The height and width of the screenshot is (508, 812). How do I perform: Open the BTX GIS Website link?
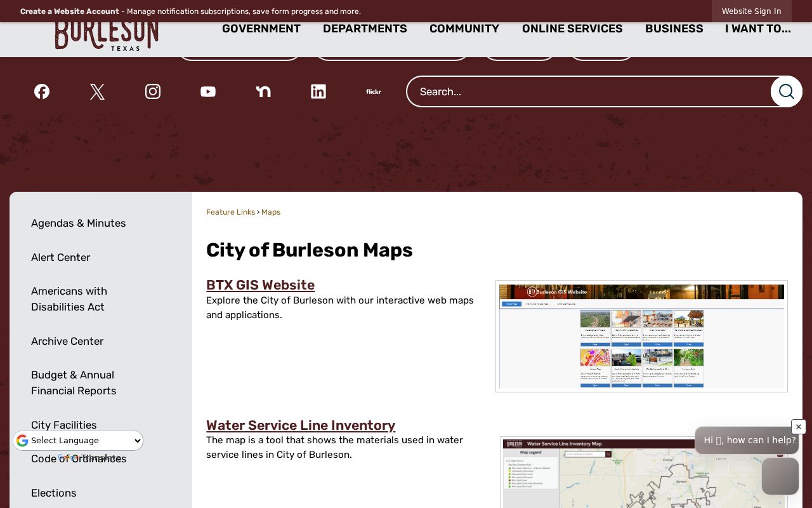click(x=260, y=285)
